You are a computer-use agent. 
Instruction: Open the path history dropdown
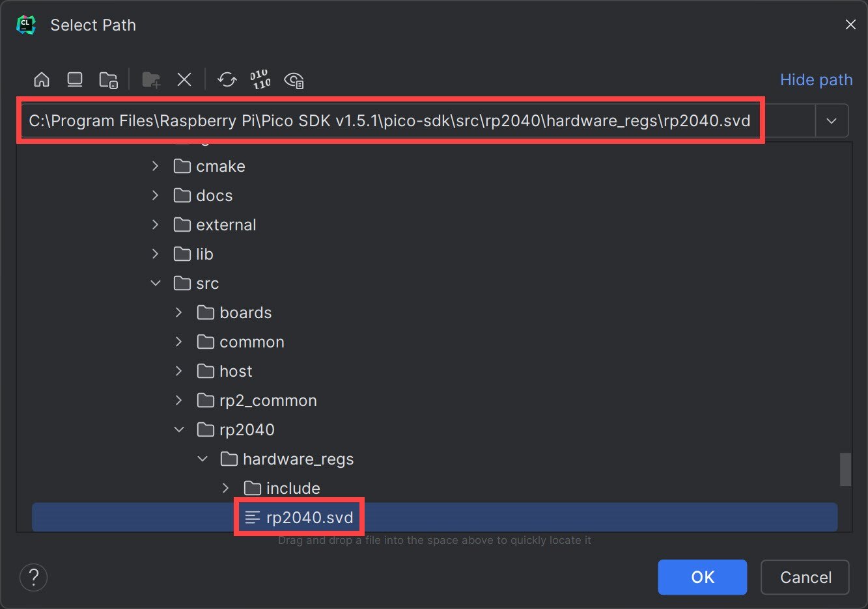click(832, 121)
